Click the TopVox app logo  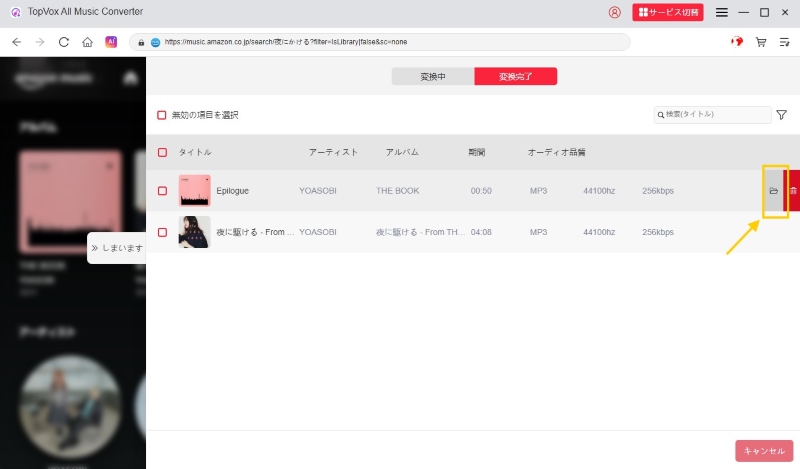[x=16, y=12]
